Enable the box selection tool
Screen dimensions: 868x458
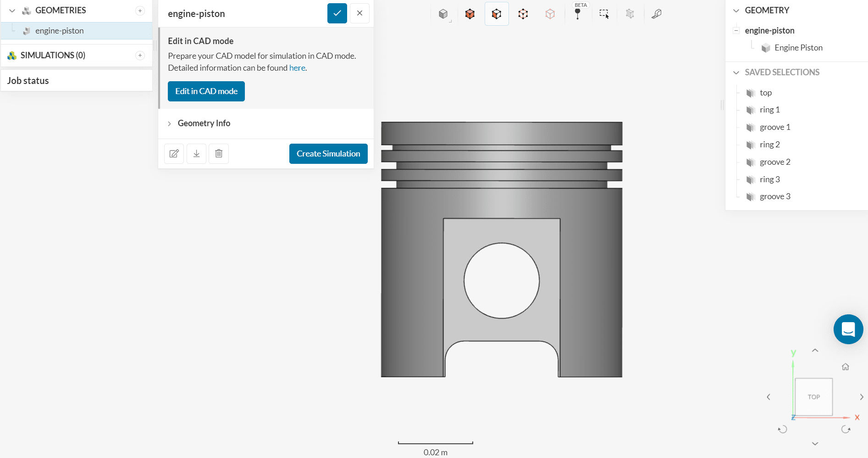[604, 14]
